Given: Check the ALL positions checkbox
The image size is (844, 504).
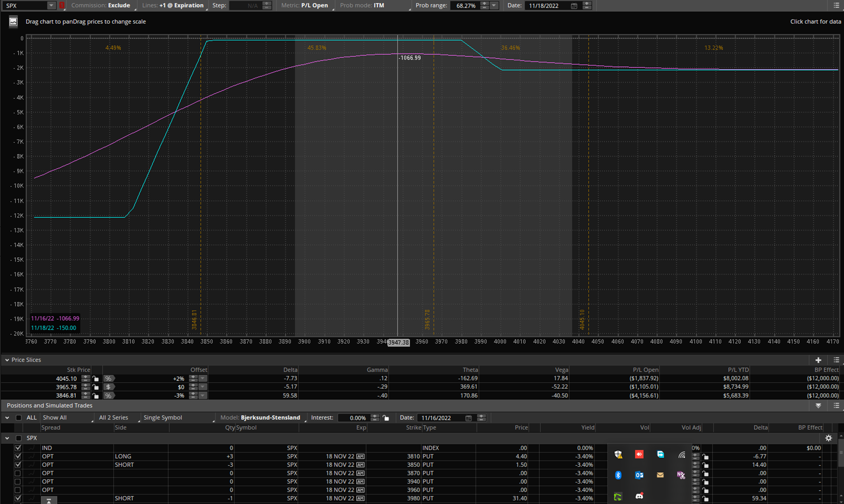Looking at the screenshot, I should 19,417.
